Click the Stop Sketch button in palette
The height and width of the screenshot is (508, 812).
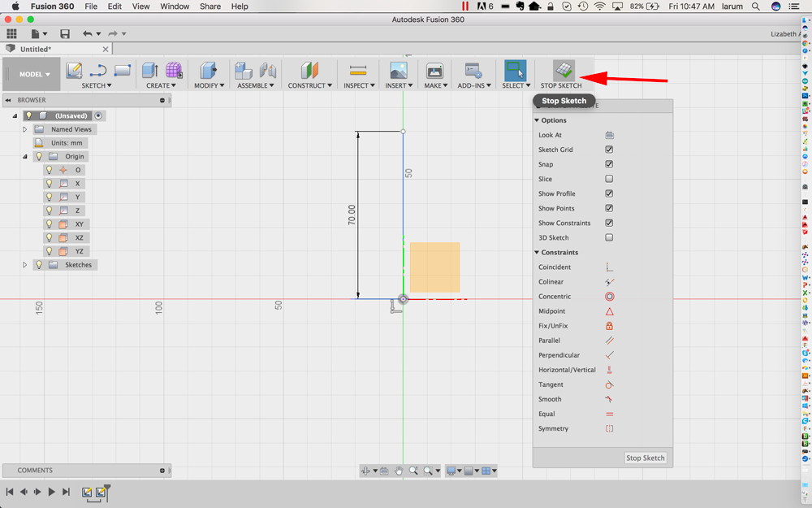pos(645,458)
